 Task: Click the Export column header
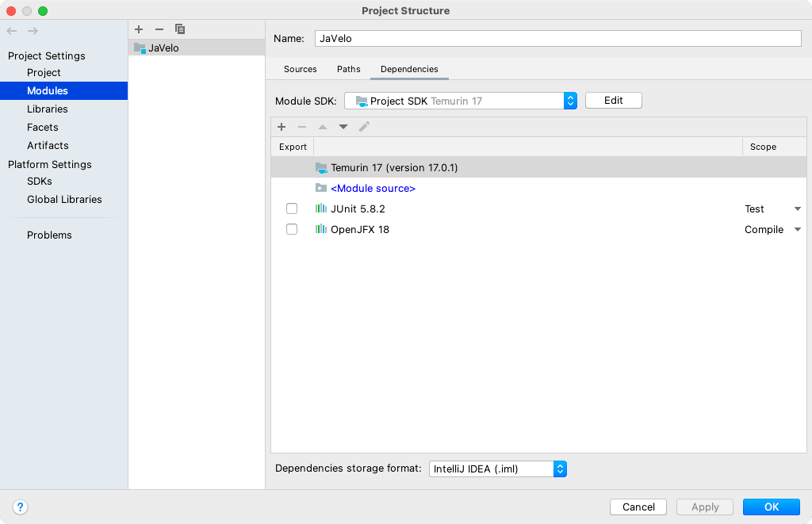[x=293, y=147]
